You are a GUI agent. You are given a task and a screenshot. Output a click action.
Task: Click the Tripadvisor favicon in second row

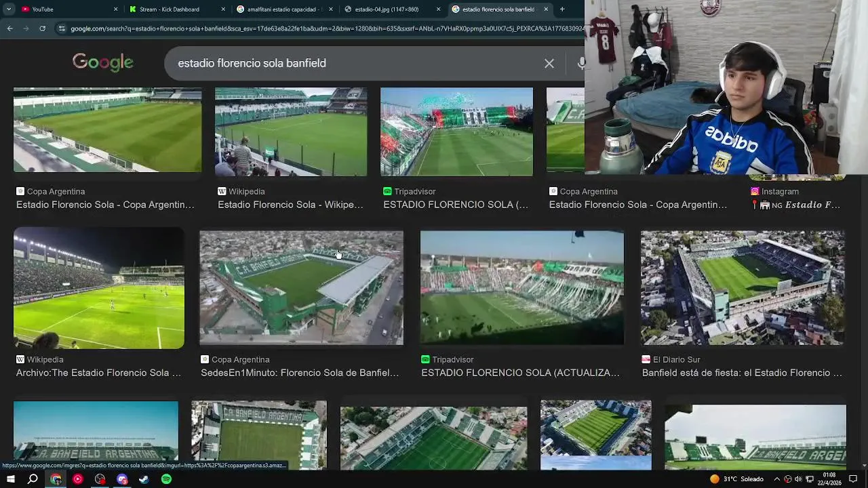[425, 360]
